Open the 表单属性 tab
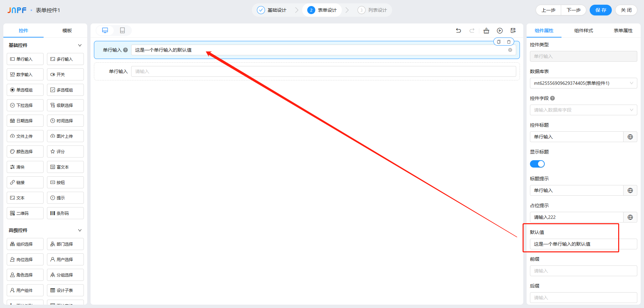Screen dimensions: 644x308 623,30
